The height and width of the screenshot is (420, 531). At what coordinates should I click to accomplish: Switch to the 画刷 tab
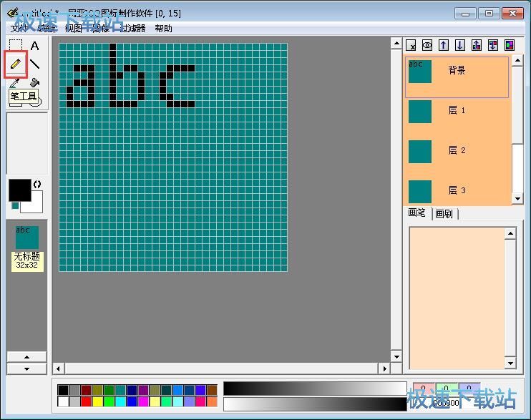444,213
